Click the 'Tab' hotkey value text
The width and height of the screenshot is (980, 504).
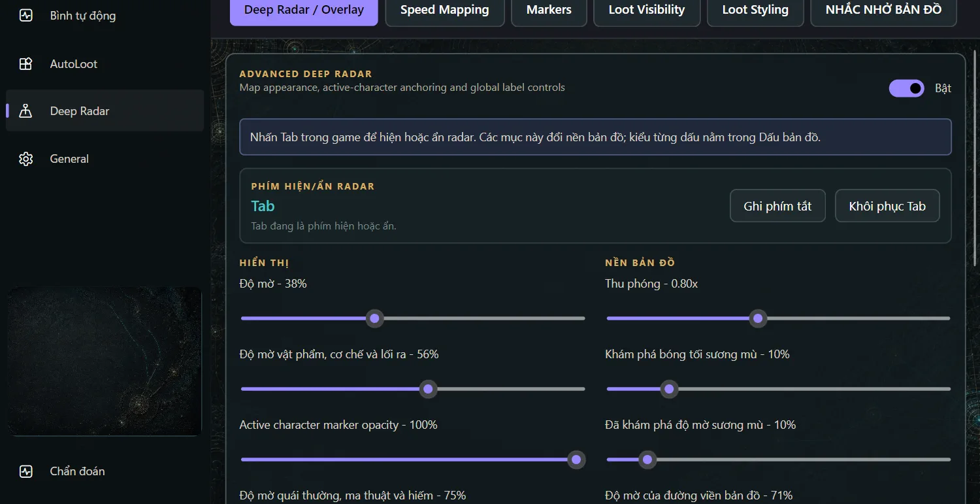(263, 206)
